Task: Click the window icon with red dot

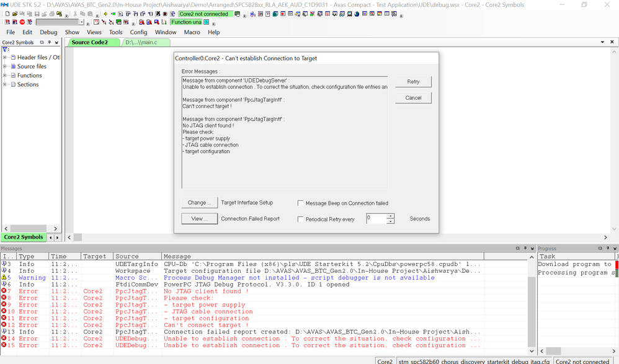Action: tap(283, 14)
